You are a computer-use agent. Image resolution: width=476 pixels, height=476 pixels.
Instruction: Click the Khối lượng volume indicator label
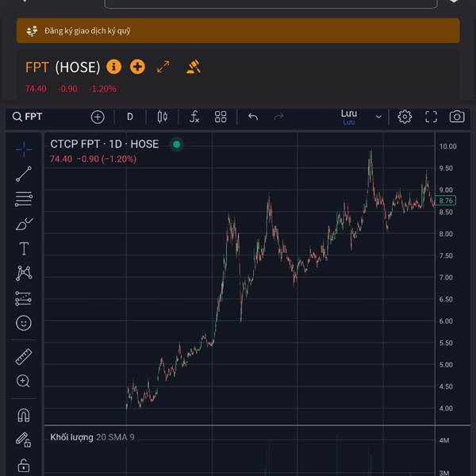tap(71, 437)
